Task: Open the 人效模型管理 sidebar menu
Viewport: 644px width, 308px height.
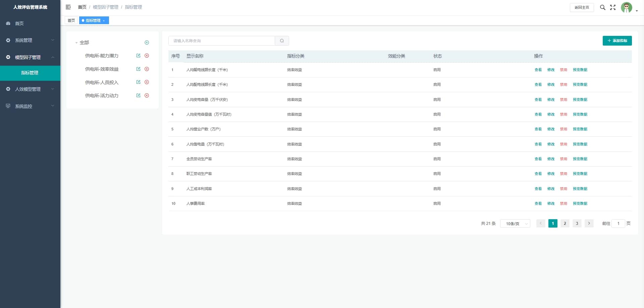Action: tap(30, 89)
